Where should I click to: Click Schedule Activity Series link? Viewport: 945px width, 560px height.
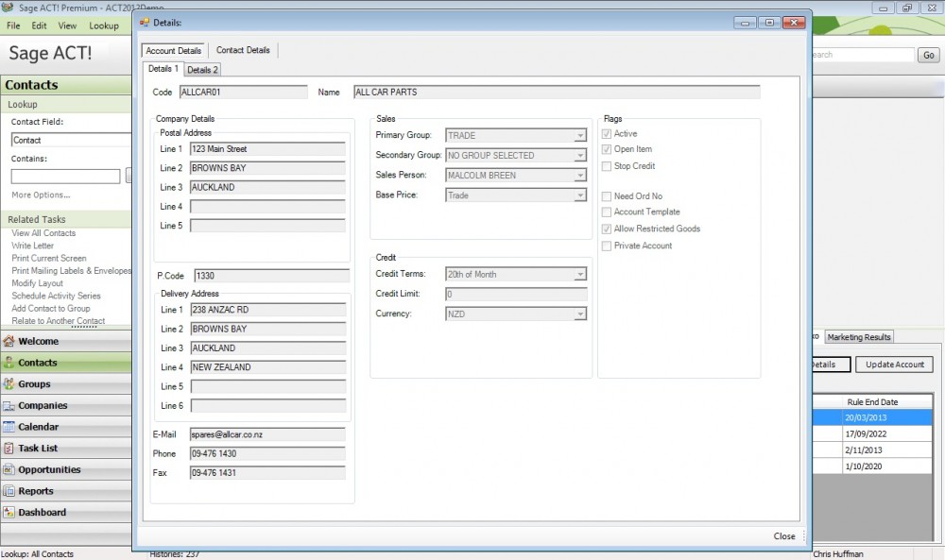click(56, 296)
